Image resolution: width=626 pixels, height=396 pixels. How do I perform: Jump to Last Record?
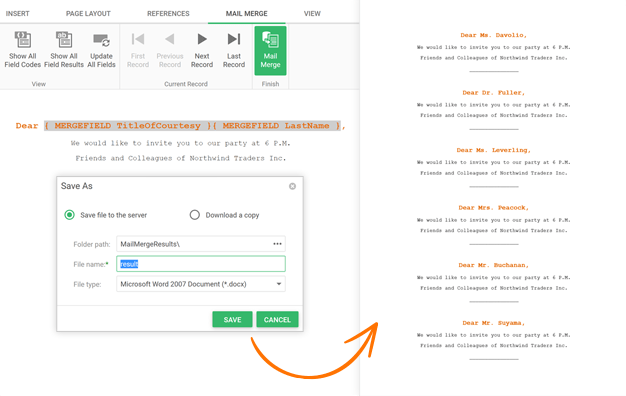[x=234, y=50]
